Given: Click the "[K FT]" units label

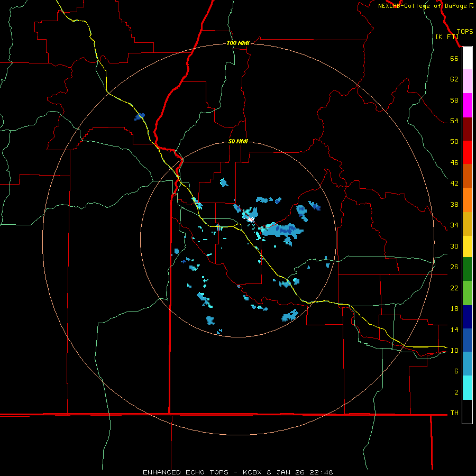Looking at the screenshot, I should [x=447, y=36].
